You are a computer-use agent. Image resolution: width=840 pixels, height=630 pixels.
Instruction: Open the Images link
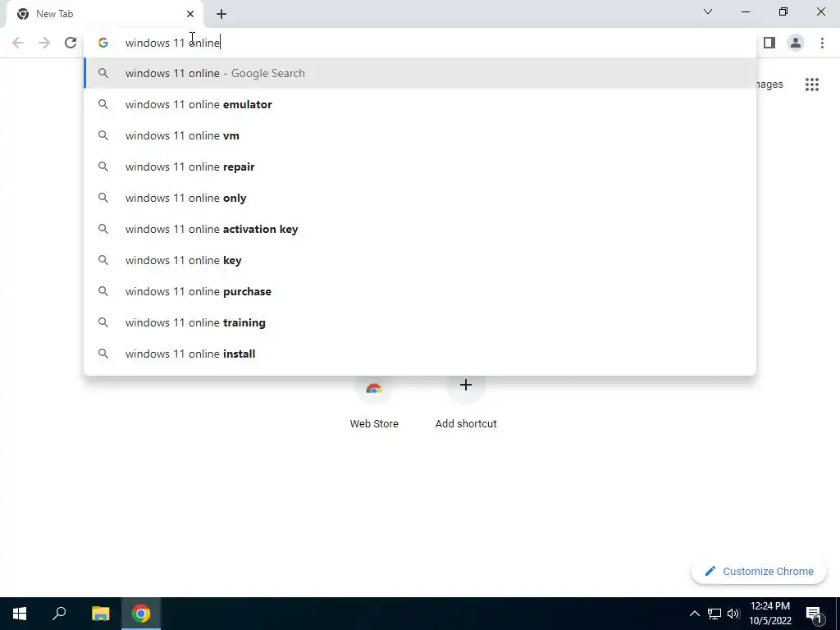click(x=769, y=84)
